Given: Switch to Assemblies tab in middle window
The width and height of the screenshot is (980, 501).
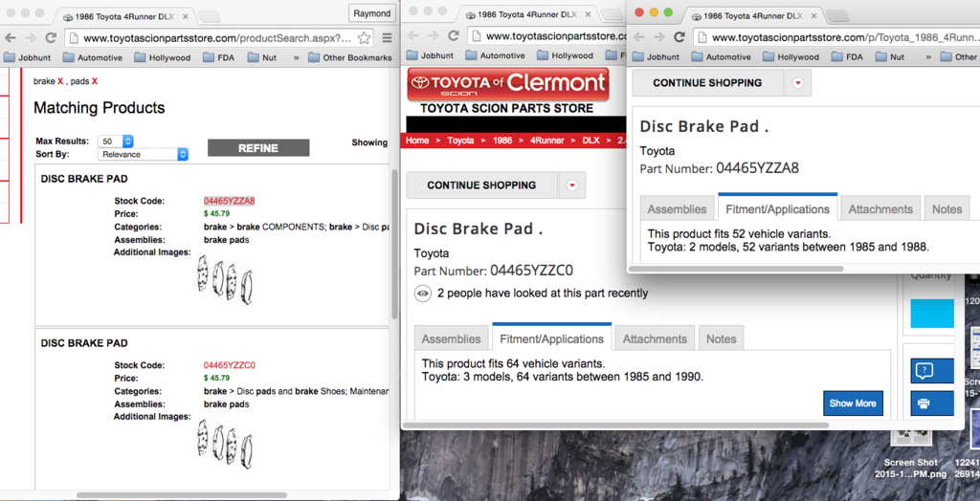Looking at the screenshot, I should click(452, 338).
